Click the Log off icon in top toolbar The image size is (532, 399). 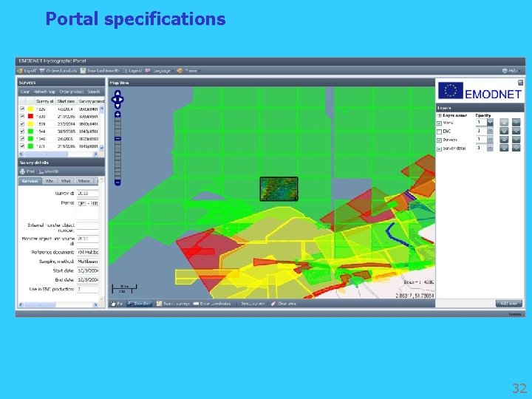(20, 71)
